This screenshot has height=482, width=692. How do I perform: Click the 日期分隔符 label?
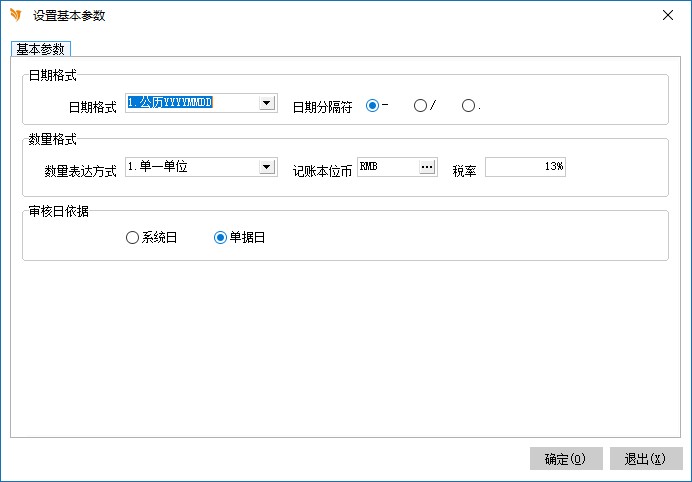point(322,106)
